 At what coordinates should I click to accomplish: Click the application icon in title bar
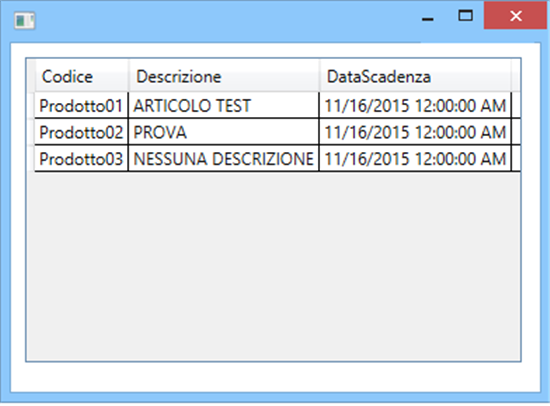click(24, 21)
